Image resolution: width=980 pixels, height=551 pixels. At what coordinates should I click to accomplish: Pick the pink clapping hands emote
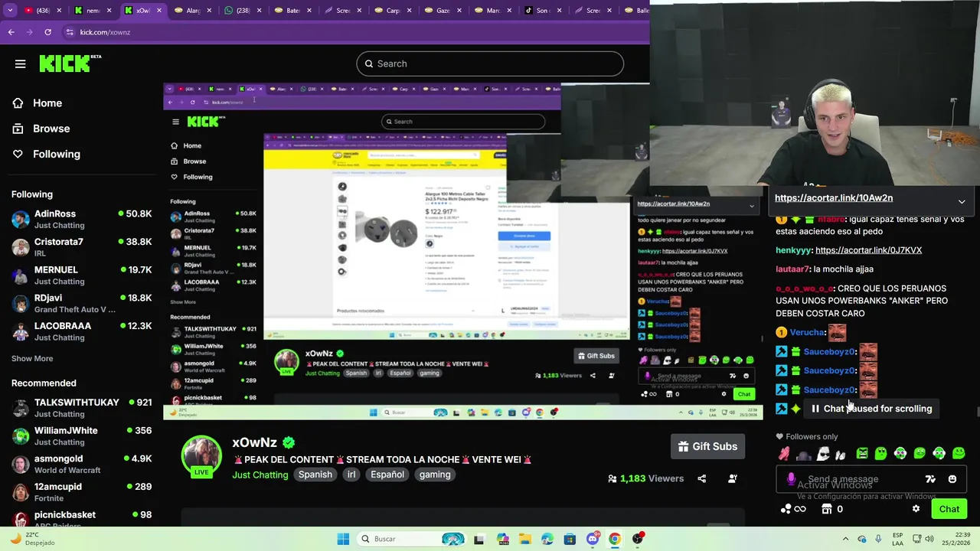coord(784,454)
